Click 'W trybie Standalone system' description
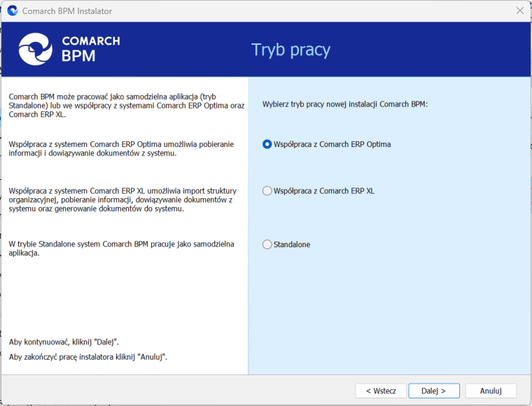The height and width of the screenshot is (406, 532). click(x=122, y=248)
